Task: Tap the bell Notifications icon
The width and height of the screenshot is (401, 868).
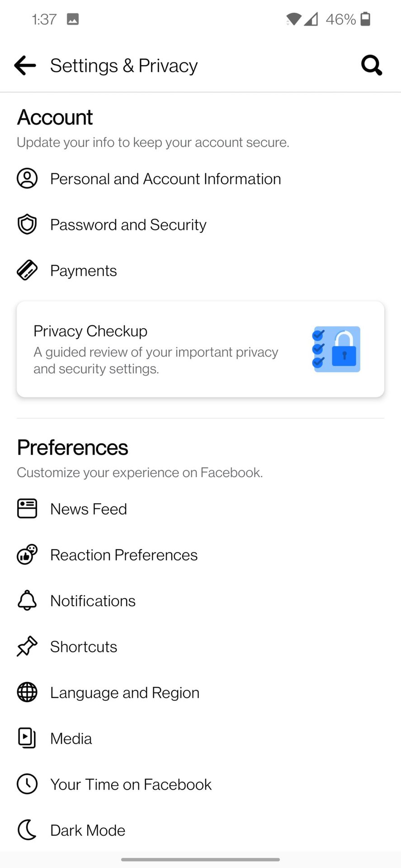Action: tap(27, 600)
